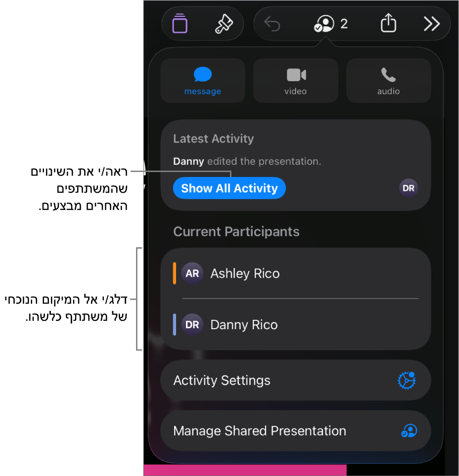This screenshot has height=476, width=459.
Task: Start a message conversation
Action: pos(203,81)
